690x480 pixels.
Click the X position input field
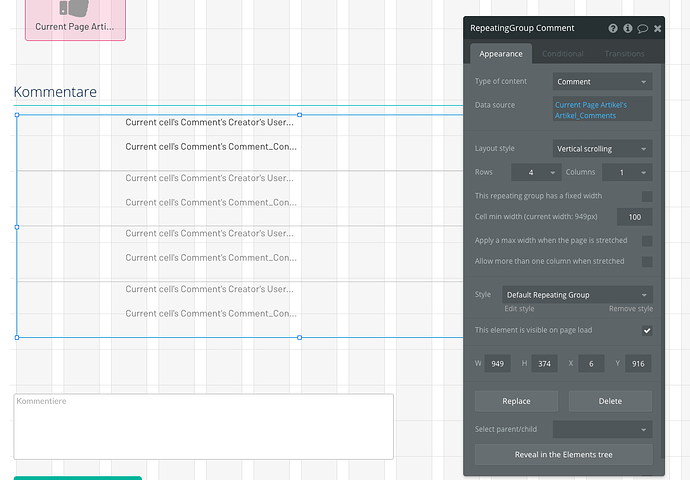click(591, 364)
